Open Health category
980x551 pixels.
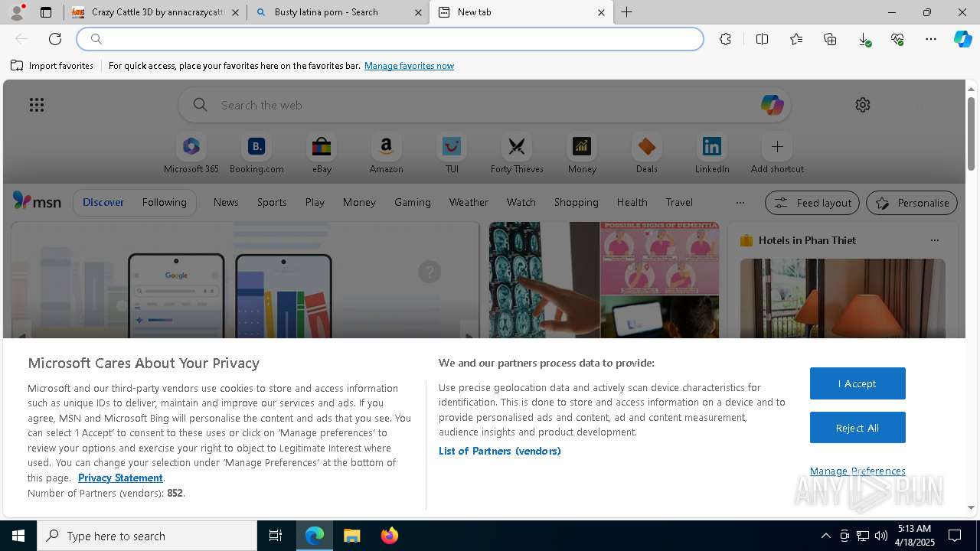632,202
